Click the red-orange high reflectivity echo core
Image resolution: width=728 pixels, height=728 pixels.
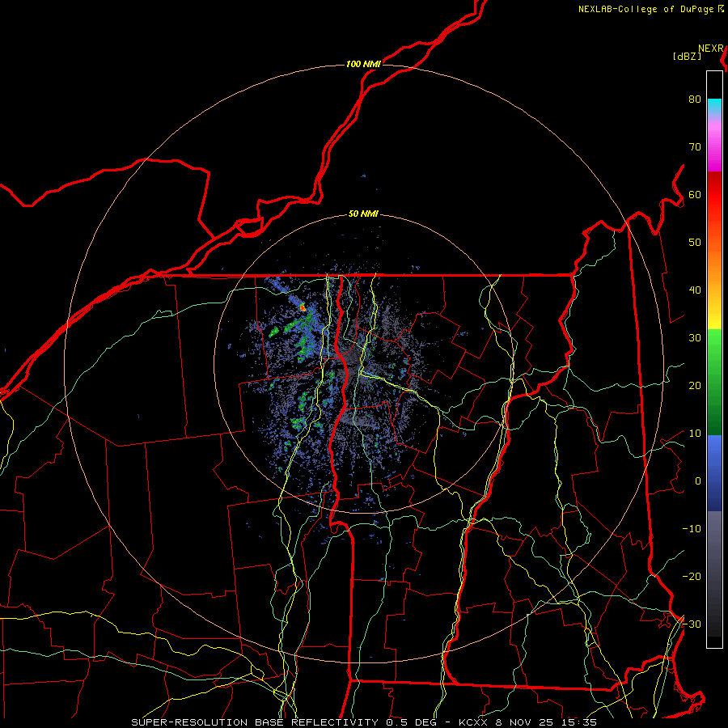click(x=303, y=307)
